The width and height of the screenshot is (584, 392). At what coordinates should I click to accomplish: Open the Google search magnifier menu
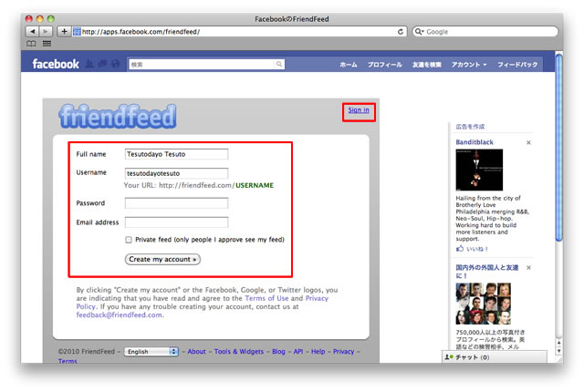point(420,32)
